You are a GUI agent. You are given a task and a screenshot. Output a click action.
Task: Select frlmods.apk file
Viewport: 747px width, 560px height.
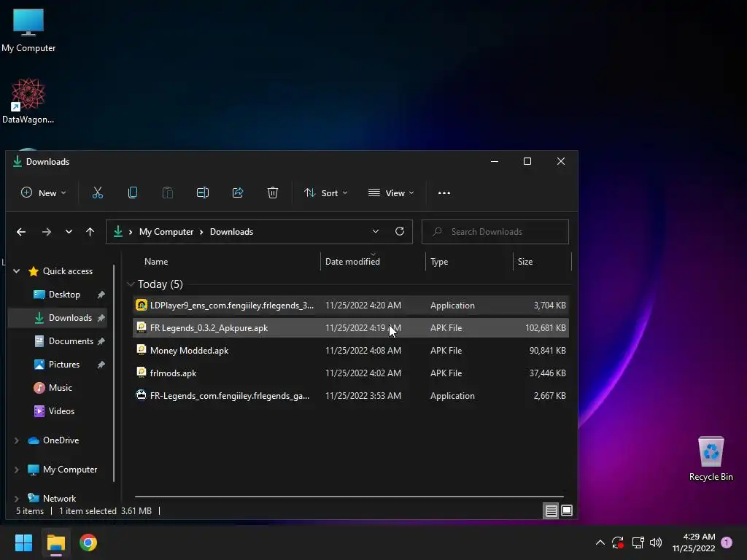351,373
